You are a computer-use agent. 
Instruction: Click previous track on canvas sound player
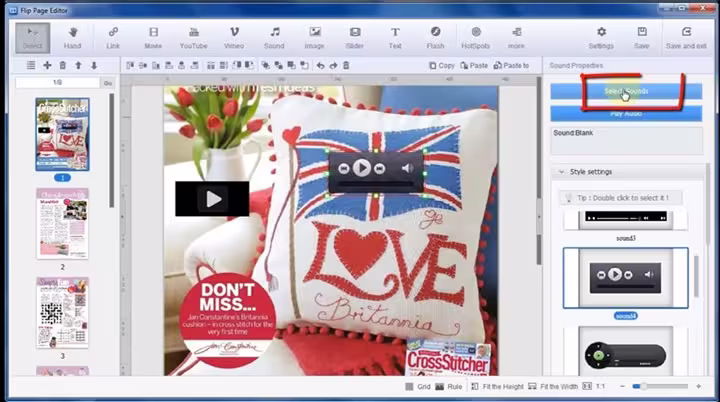(x=343, y=169)
